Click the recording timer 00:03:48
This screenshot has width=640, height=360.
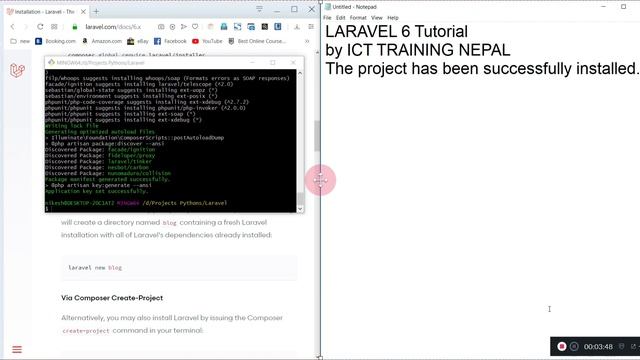coord(598,347)
